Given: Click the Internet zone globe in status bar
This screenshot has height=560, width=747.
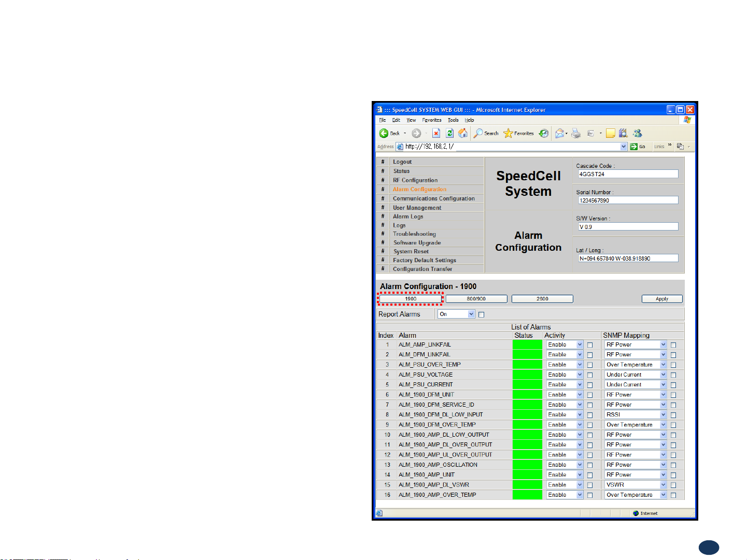Looking at the screenshot, I should point(636,513).
